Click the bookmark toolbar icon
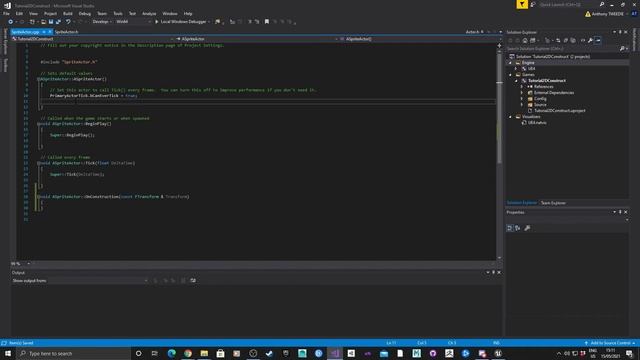Screen dimensions: 640x360 [267, 22]
